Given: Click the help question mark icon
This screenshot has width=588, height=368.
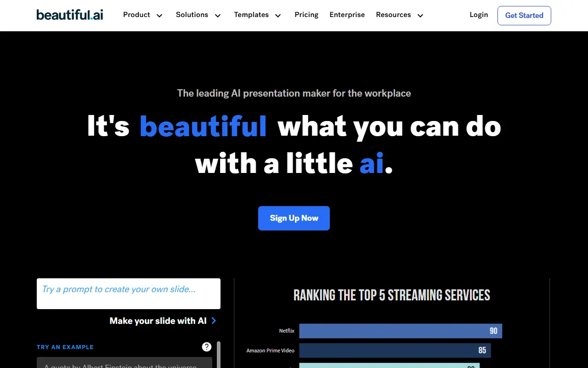Looking at the screenshot, I should pyautogui.click(x=207, y=347).
